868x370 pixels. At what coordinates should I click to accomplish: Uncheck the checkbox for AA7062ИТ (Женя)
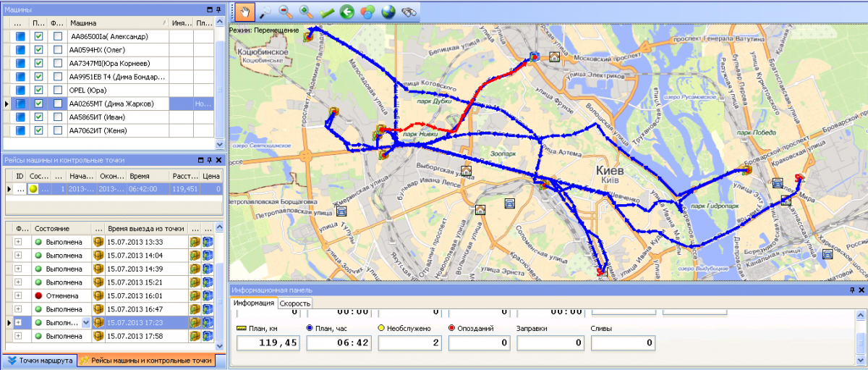click(39, 130)
